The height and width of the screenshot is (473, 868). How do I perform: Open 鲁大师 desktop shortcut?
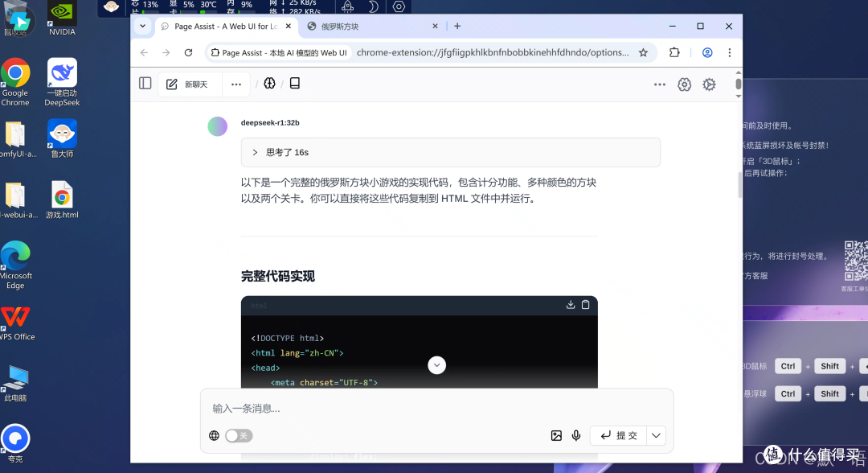(62, 138)
